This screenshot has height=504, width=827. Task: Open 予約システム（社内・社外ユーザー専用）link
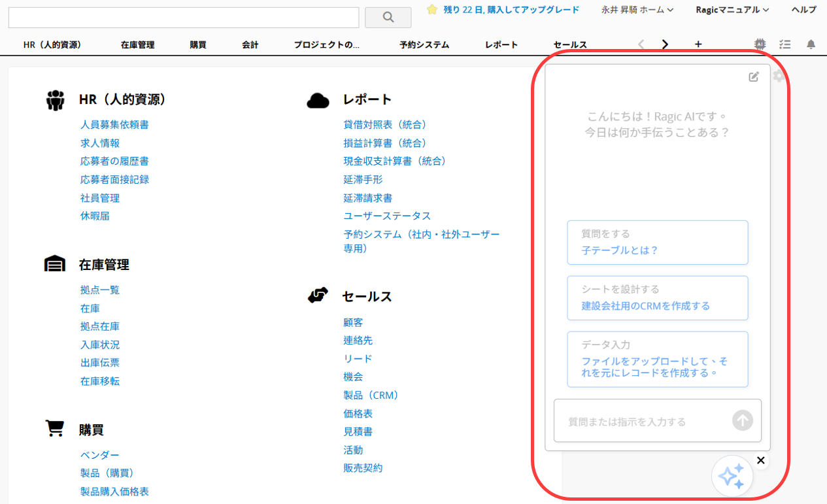click(422, 241)
